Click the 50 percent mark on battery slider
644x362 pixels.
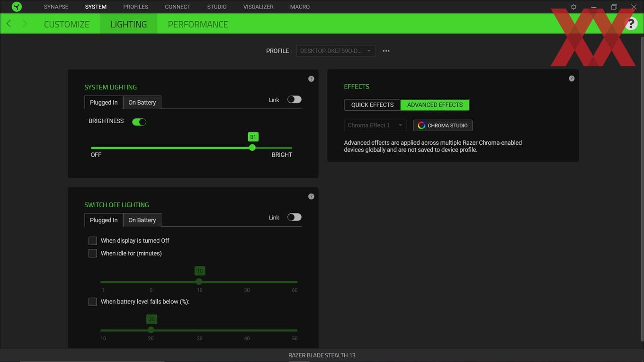pos(295,338)
